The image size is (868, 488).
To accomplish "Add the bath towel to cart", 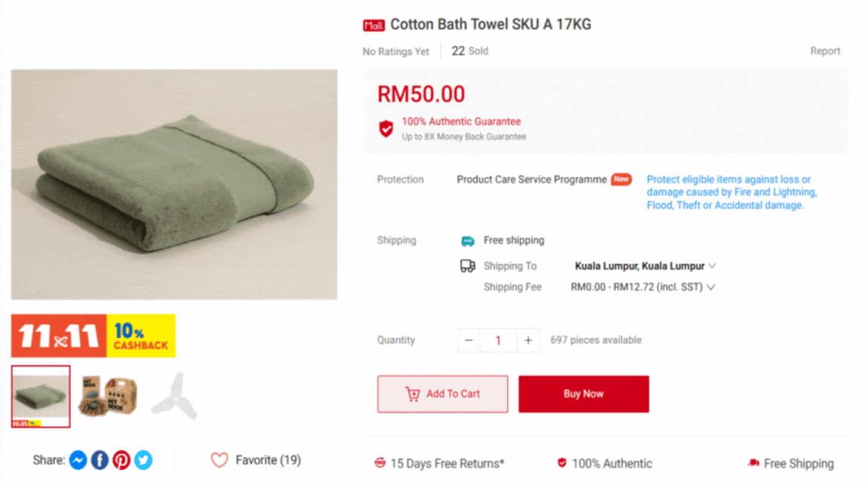I will [x=442, y=394].
